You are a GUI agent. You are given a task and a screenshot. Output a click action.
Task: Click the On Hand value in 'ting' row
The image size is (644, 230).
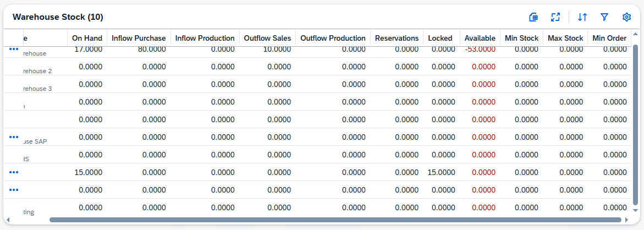tap(90, 208)
